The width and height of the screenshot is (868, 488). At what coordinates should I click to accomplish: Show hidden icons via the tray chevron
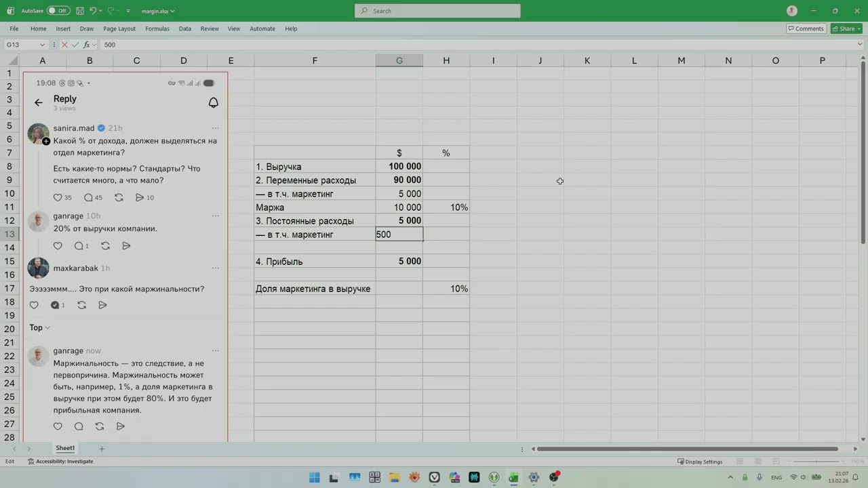730,477
